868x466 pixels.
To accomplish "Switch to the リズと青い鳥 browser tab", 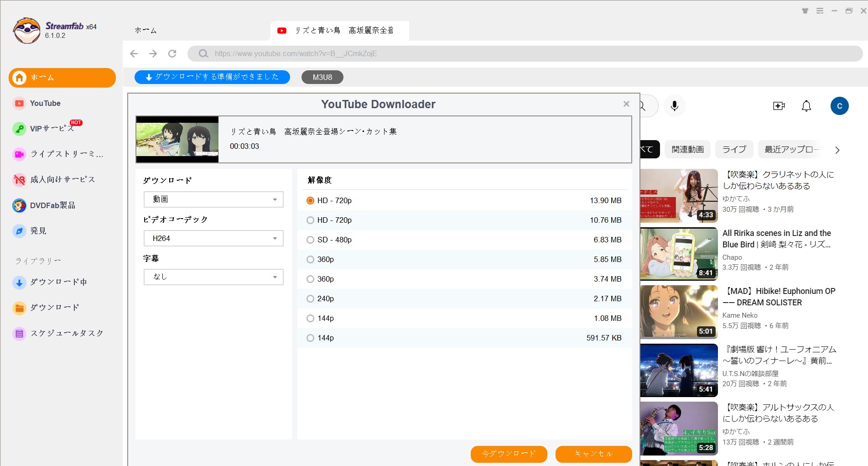I will [340, 31].
